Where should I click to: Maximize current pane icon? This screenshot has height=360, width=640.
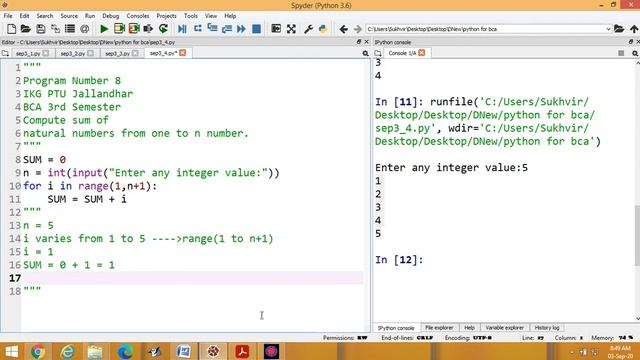click(276, 29)
